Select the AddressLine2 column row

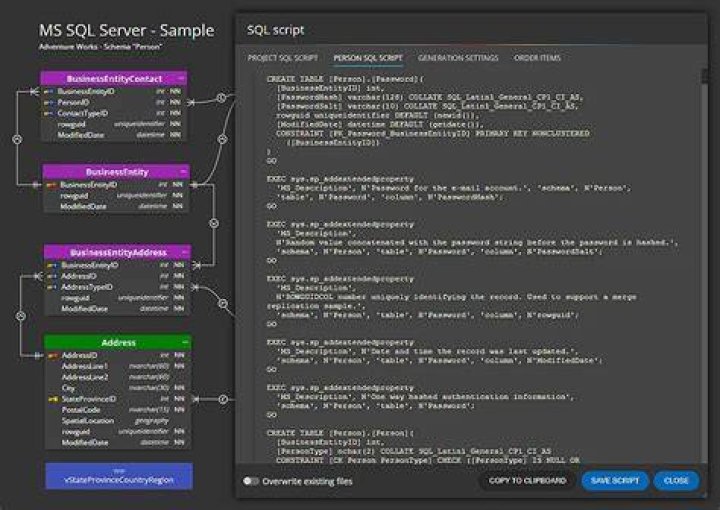[118, 377]
